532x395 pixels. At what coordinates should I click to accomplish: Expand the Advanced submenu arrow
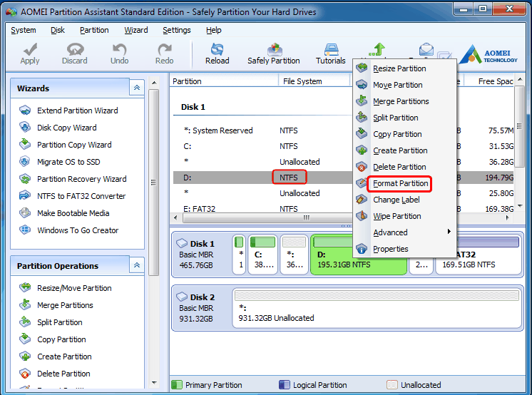tap(449, 232)
